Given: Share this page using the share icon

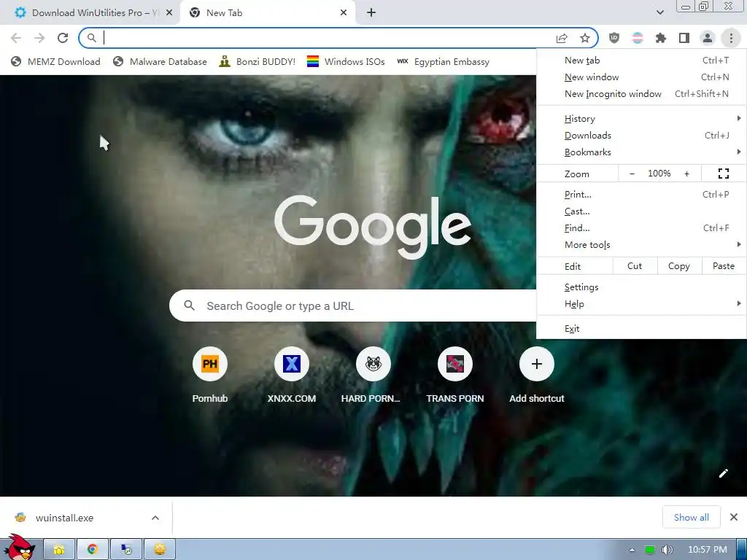Looking at the screenshot, I should click(562, 38).
